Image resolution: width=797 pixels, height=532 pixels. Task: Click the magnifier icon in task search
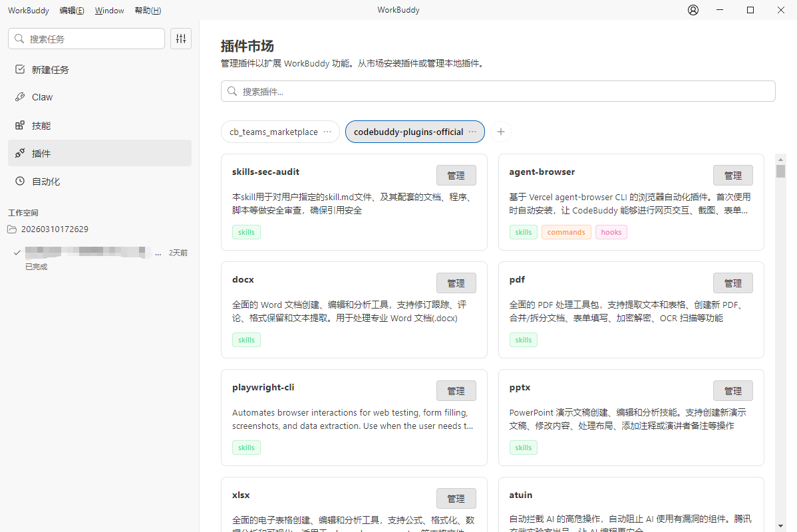click(x=19, y=39)
